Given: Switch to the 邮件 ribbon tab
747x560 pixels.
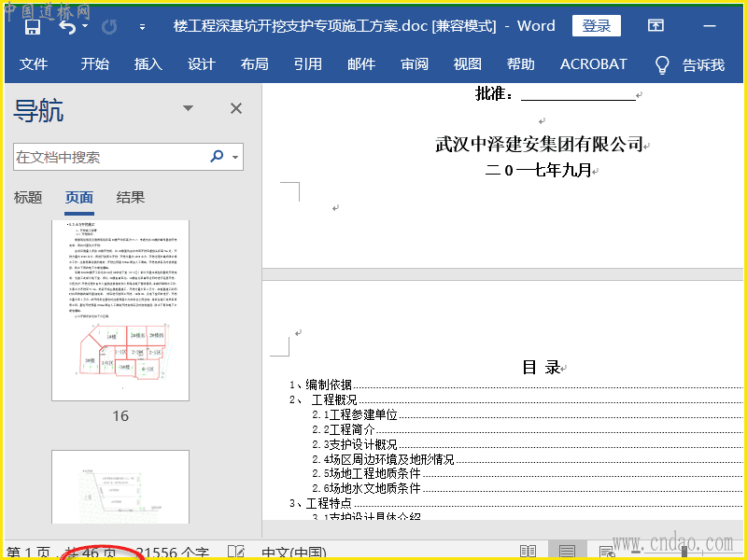Looking at the screenshot, I should (361, 63).
